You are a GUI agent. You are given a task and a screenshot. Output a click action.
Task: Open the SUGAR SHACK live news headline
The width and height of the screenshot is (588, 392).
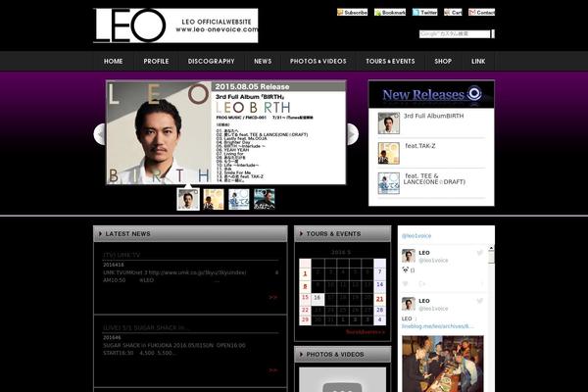[147, 328]
